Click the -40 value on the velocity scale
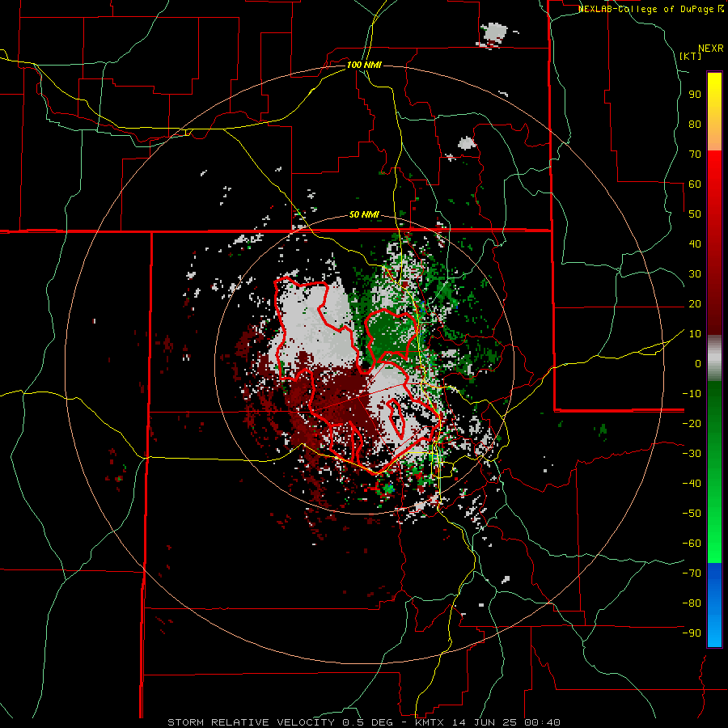This screenshot has width=728, height=728. point(692,484)
